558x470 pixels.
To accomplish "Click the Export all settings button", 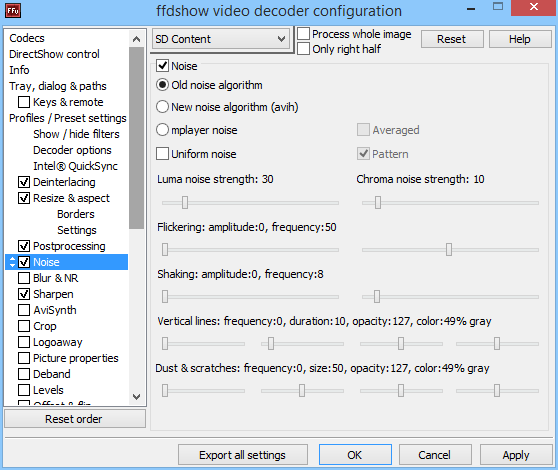I will (243, 455).
